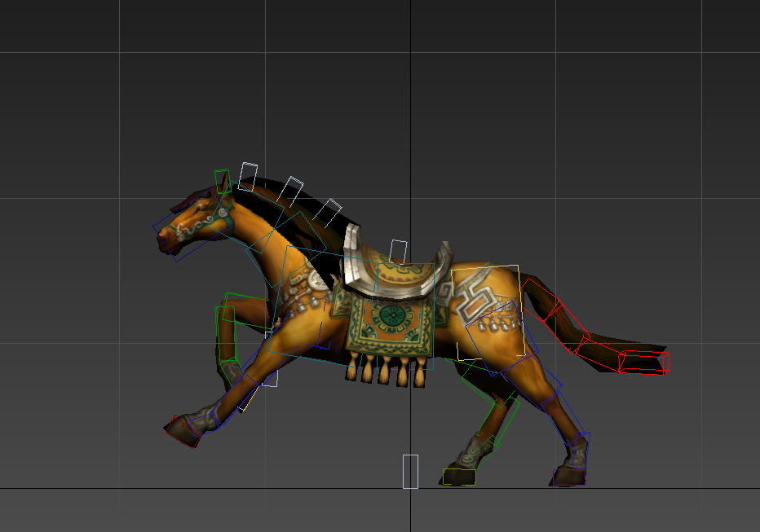Select the magenta rear hoof bone
Viewport: 760px width, 532px height.
(568, 477)
